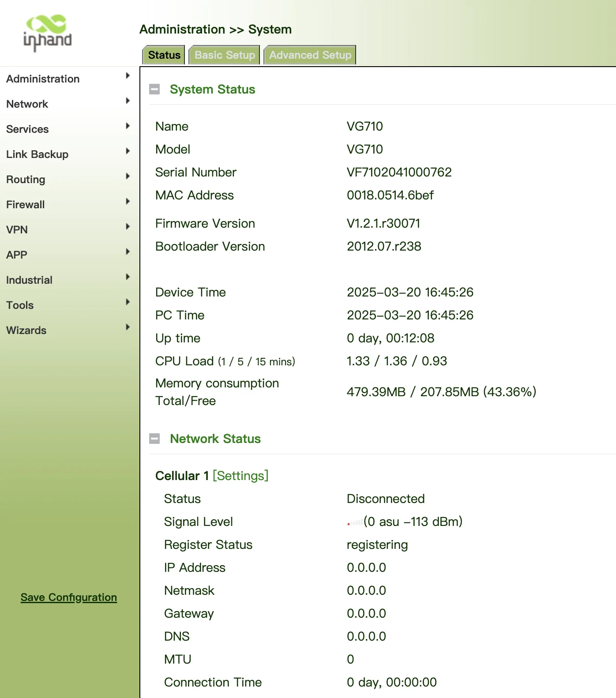This screenshot has height=698, width=616.
Task: Open the APP sidebar menu
Action: point(17,255)
